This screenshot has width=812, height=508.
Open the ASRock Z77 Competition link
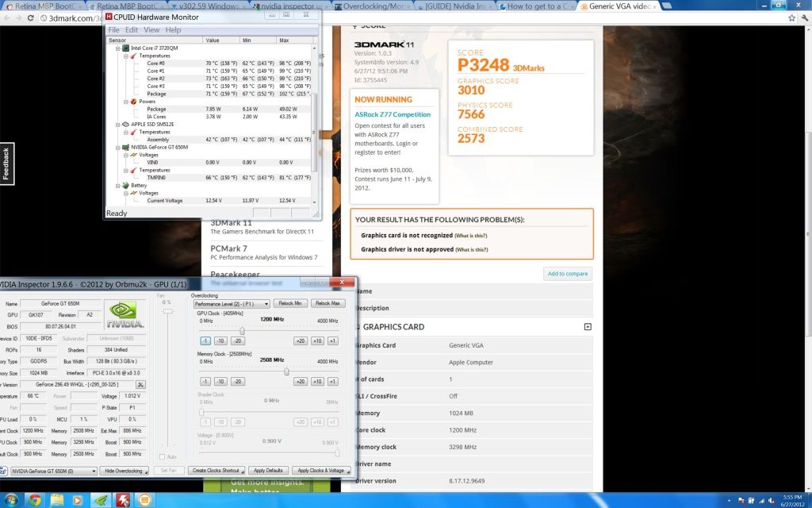tap(393, 114)
